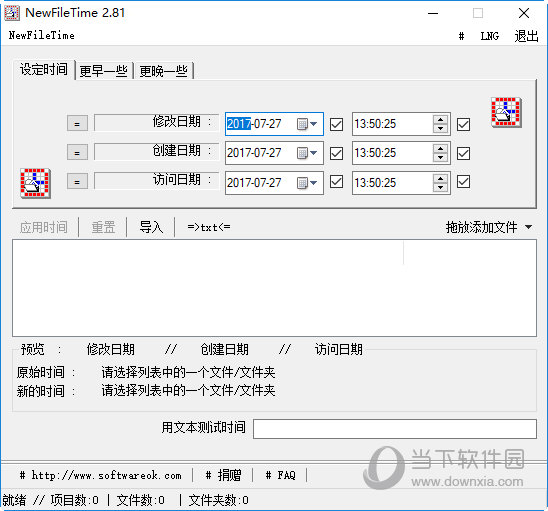Image resolution: width=548 pixels, height=511 pixels.
Task: Open calendar picker icon for 创建日期
Action: (x=307, y=153)
